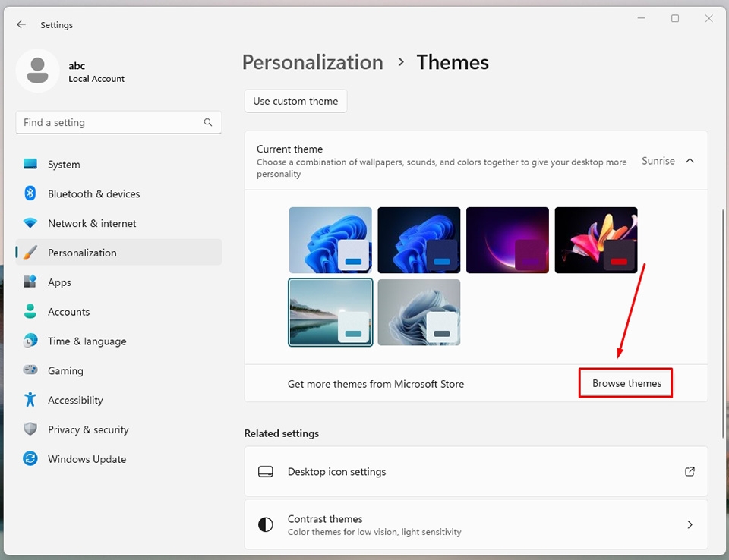Maximize the Settings window
The image size is (729, 560).
coord(675,18)
